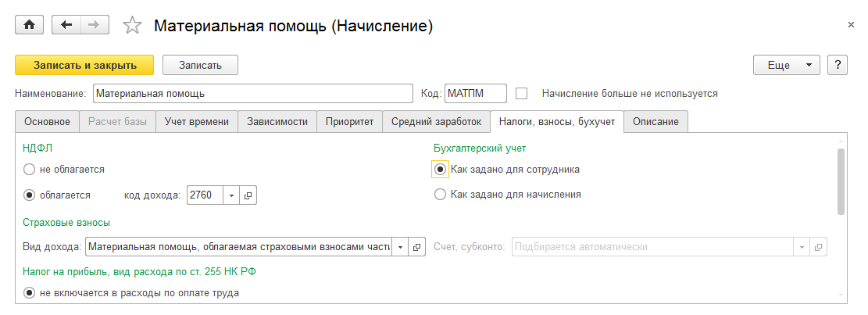The height and width of the screenshot is (315, 868).
Task: Navigate back with the left arrow
Action: point(66,25)
